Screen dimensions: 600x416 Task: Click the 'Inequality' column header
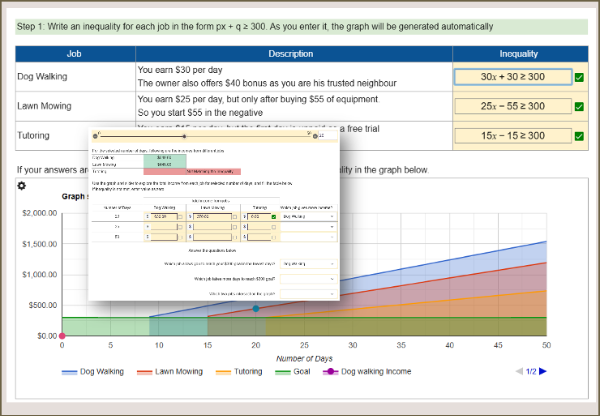520,54
